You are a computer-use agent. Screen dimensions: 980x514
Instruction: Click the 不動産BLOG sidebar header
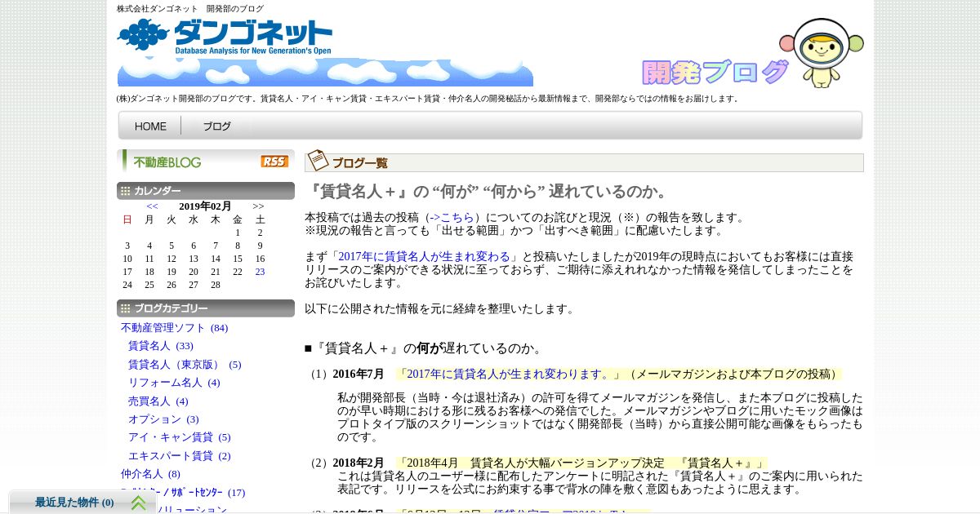(205, 161)
